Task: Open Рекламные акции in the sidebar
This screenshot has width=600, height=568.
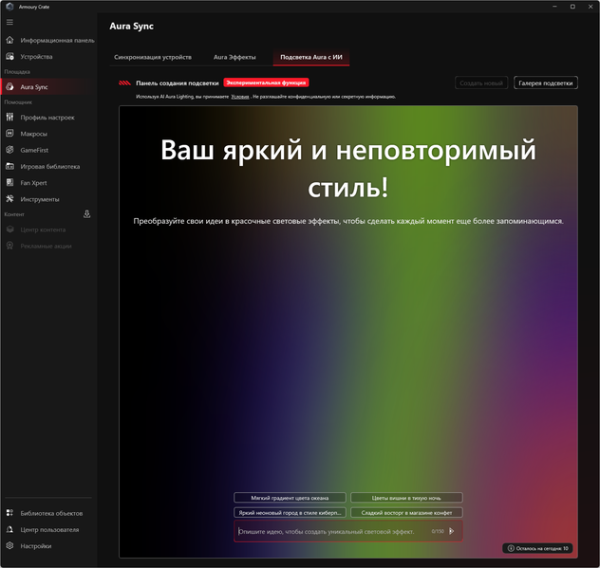Action: click(x=48, y=246)
